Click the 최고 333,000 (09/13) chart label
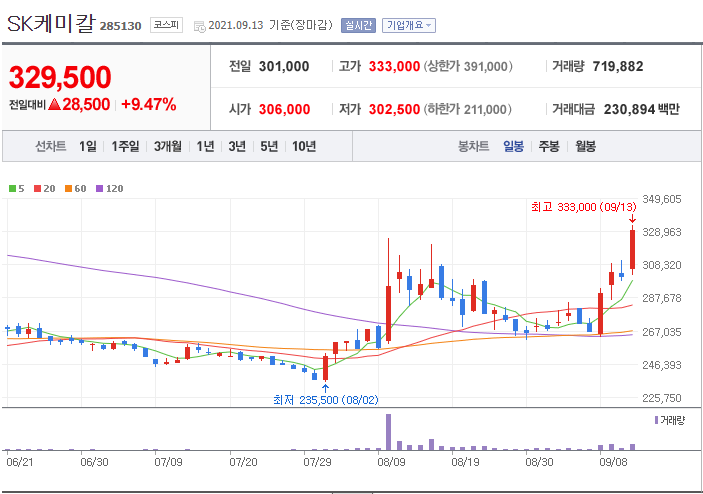The width and height of the screenshot is (703, 494). coord(584,207)
